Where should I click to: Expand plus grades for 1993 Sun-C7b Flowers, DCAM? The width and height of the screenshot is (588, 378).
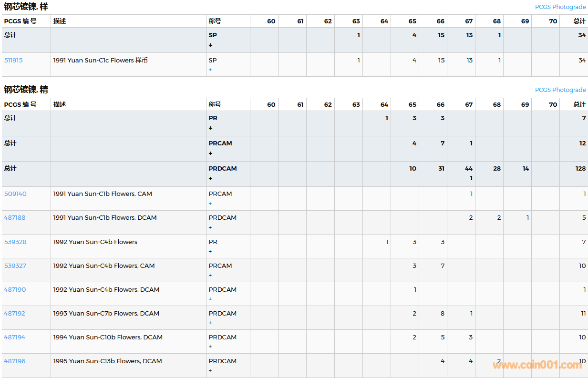pyautogui.click(x=210, y=323)
